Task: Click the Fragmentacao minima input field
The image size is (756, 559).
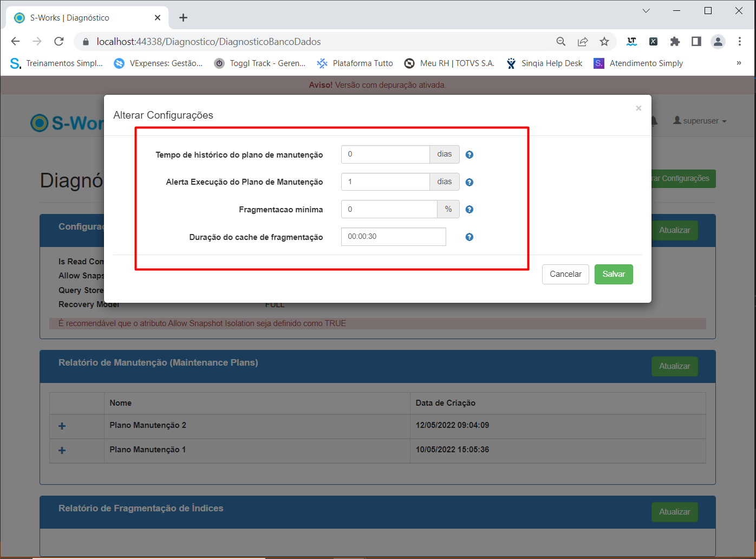Action: [389, 209]
